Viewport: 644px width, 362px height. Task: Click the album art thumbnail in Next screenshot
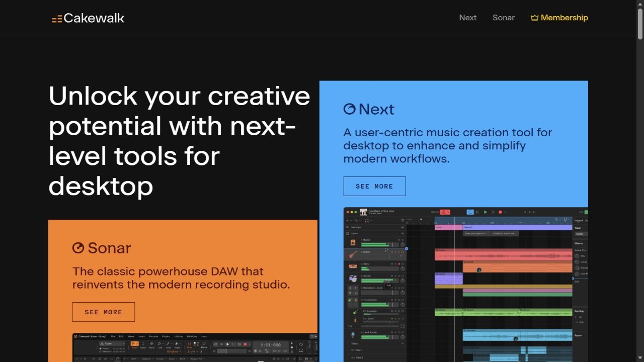pyautogui.click(x=363, y=212)
